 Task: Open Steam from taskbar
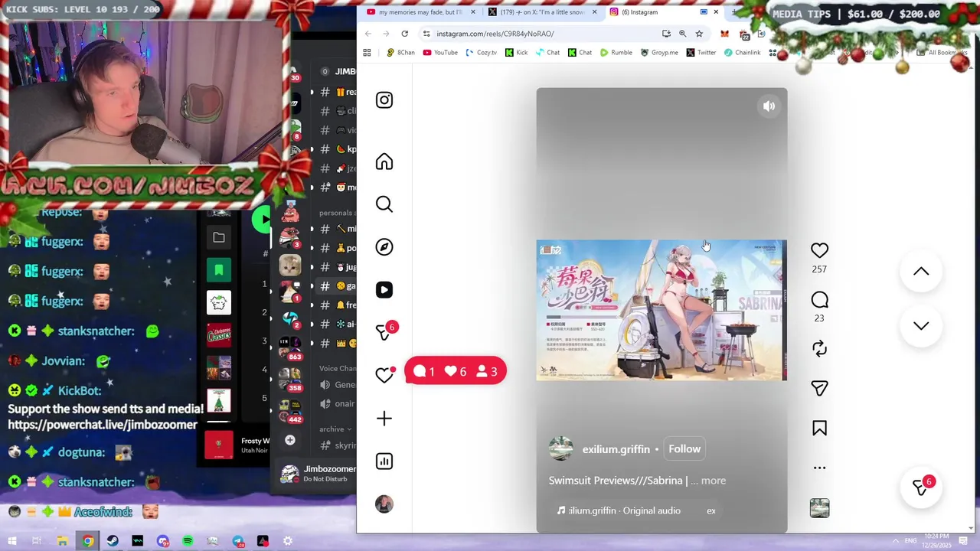point(113,541)
